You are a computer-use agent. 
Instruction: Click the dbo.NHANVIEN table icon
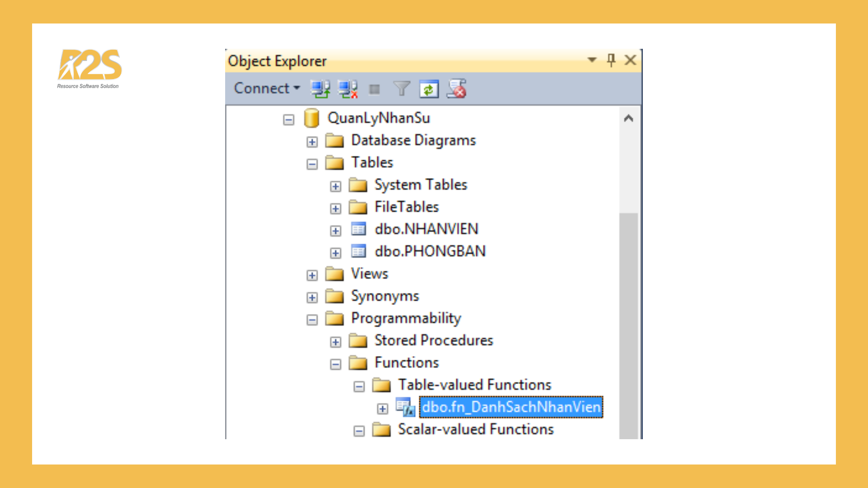(359, 229)
